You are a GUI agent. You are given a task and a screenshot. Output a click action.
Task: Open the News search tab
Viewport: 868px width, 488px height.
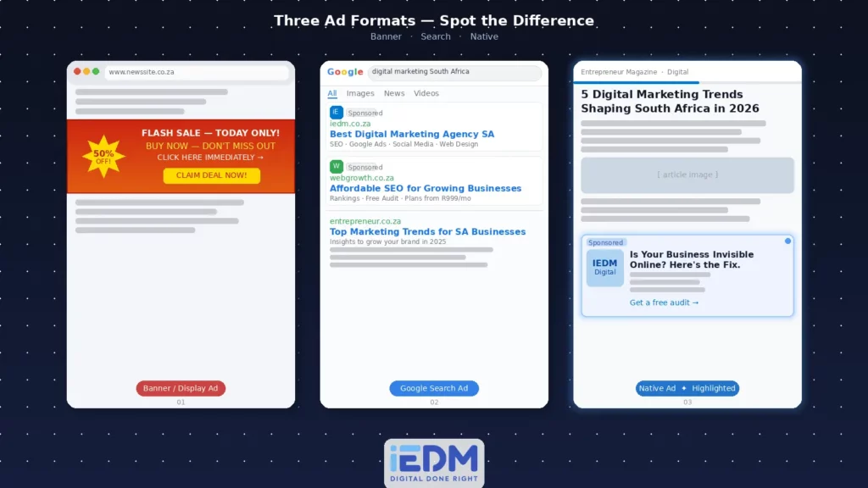(394, 93)
